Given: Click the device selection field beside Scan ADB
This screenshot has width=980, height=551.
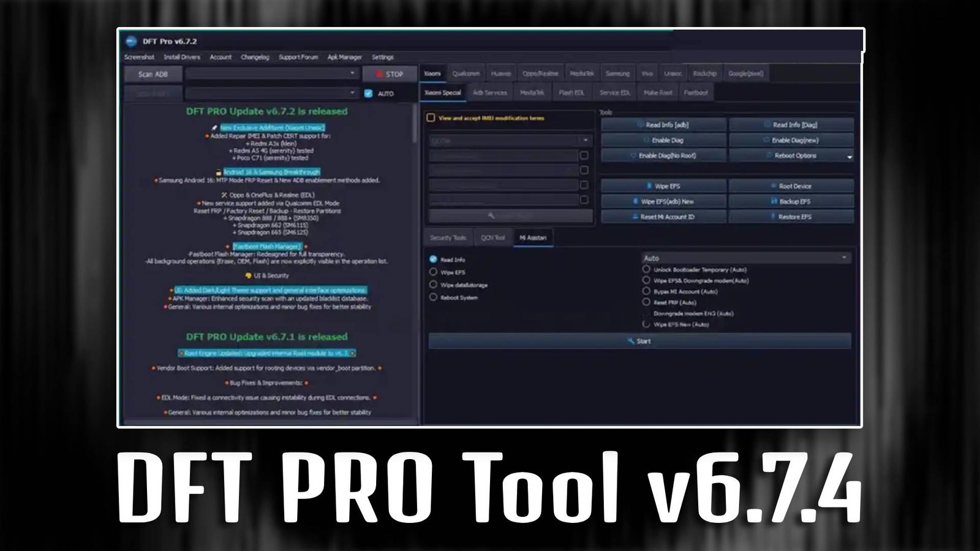Looking at the screenshot, I should (x=273, y=74).
